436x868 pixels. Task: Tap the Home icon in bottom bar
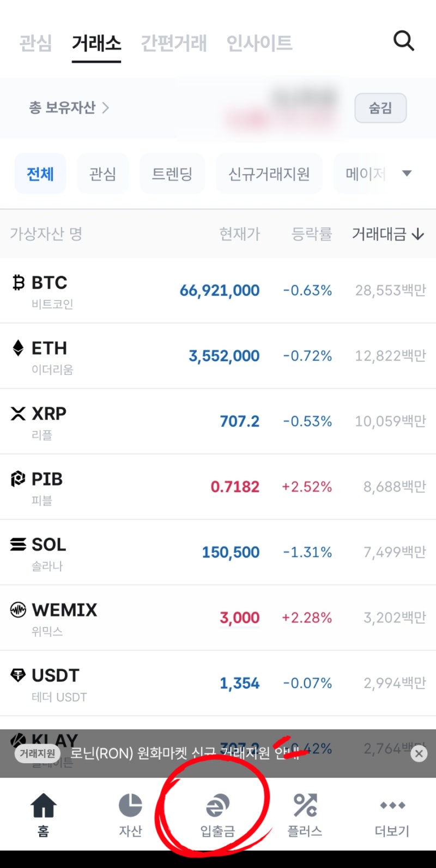pos(43,806)
